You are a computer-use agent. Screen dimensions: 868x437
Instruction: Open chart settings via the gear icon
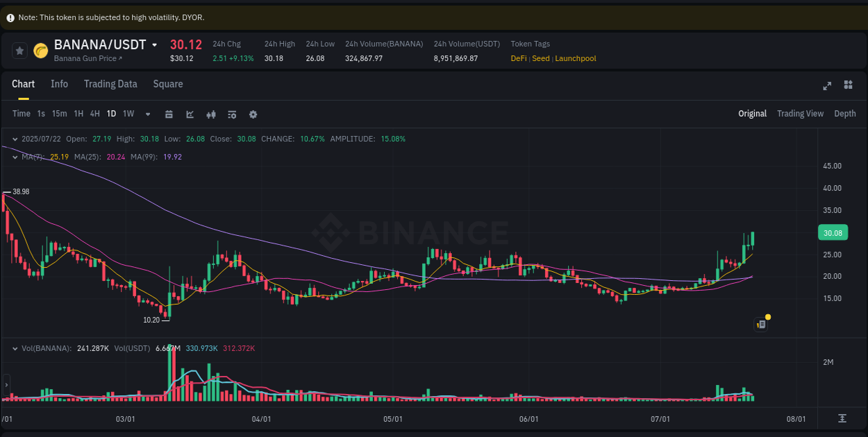point(253,113)
